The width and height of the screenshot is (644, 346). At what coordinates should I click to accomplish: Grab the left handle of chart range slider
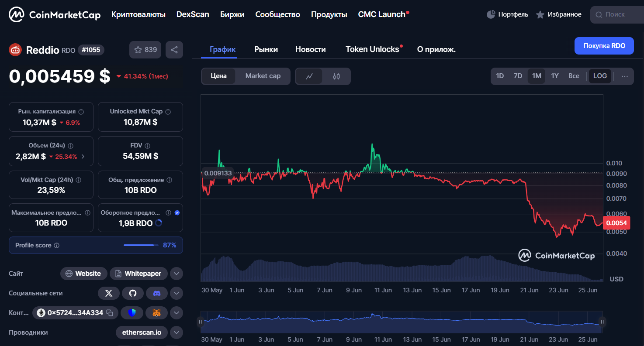[201, 322]
